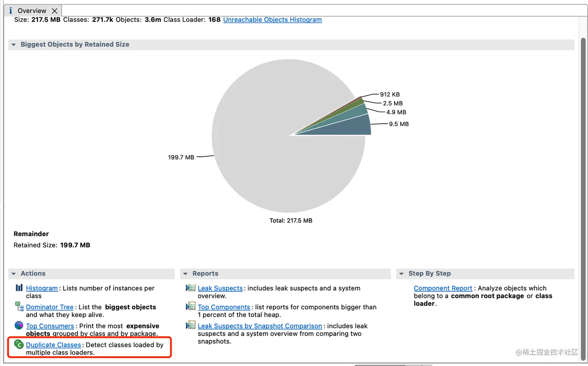Open the Top Consumers link
Viewport: 588px width, 366px height.
(x=50, y=326)
